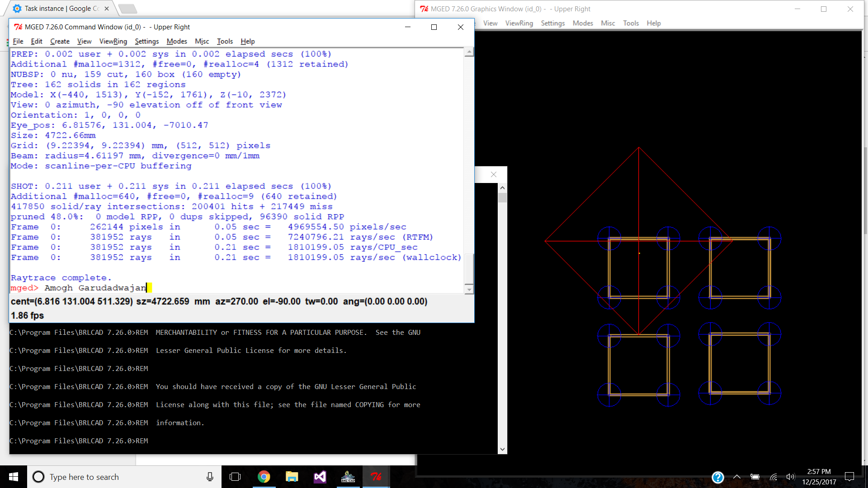Click the blue help tray icon
This screenshot has height=488, width=868.
718,477
